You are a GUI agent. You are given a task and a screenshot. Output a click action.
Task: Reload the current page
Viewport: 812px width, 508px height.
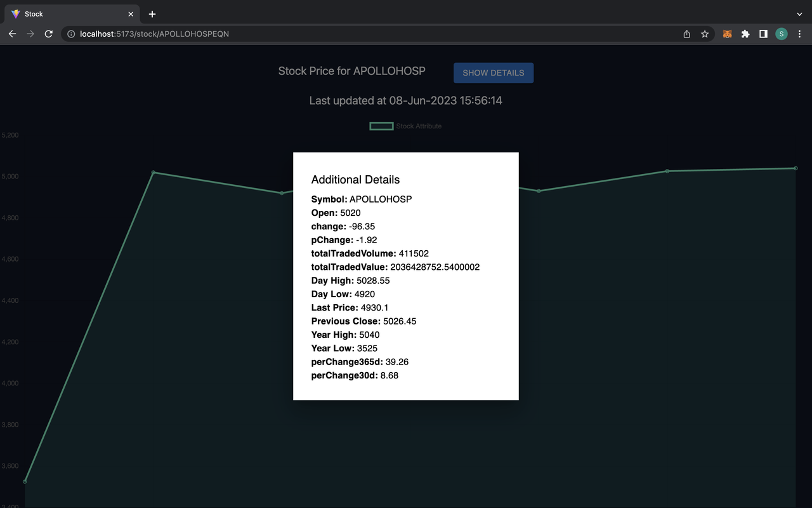pos(48,34)
